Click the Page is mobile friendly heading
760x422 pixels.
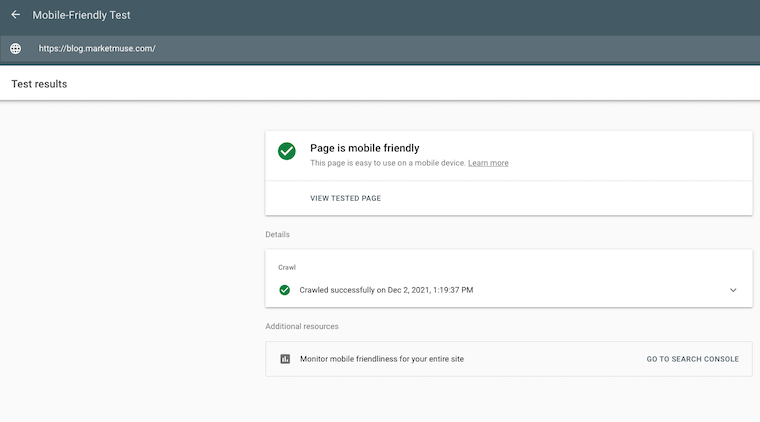click(364, 148)
